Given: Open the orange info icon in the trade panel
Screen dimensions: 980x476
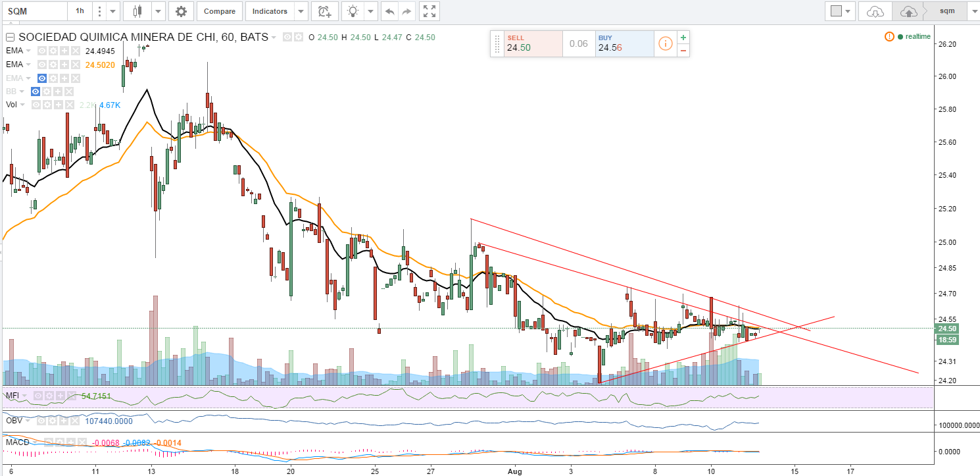Looking at the screenshot, I should (x=666, y=43).
